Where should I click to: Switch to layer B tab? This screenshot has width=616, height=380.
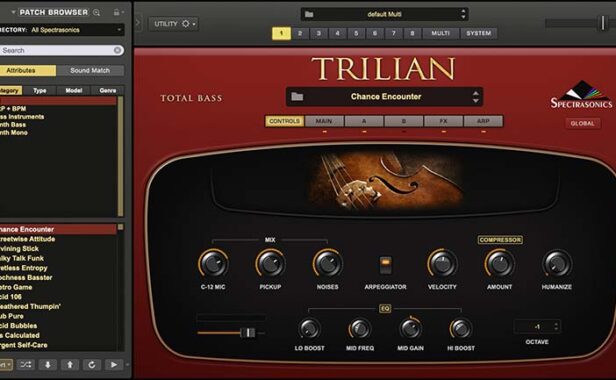(x=404, y=121)
